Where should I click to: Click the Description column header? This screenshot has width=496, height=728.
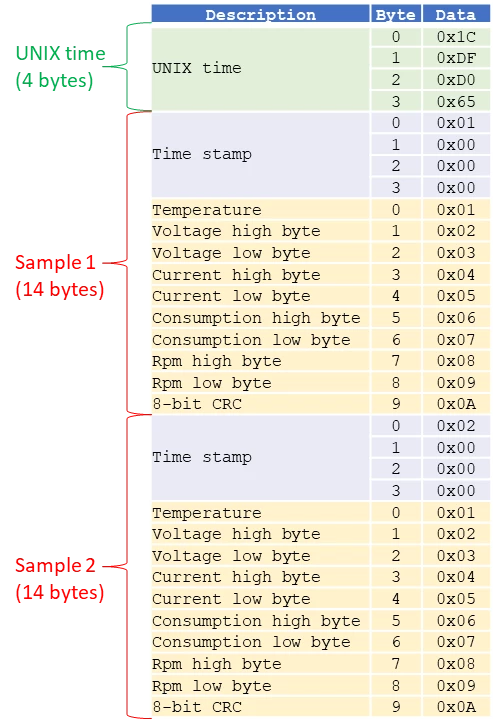tap(261, 14)
